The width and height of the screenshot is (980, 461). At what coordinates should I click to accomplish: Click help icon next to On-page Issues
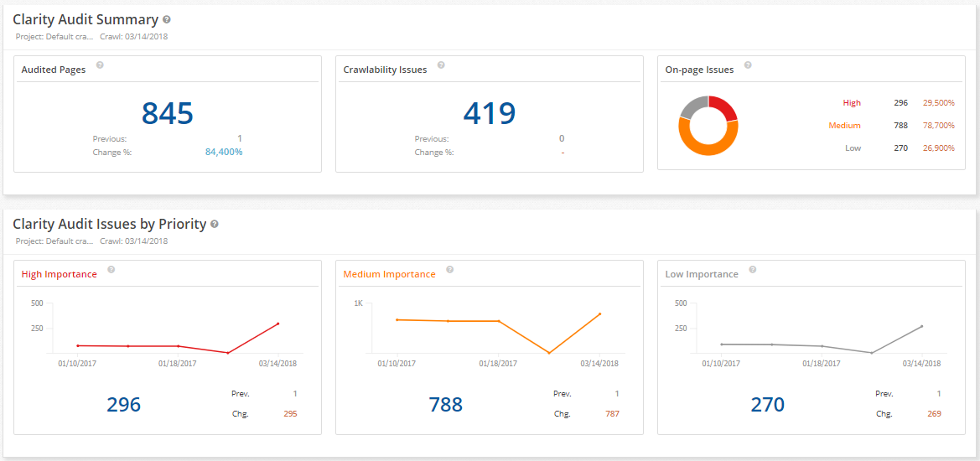[x=748, y=65]
